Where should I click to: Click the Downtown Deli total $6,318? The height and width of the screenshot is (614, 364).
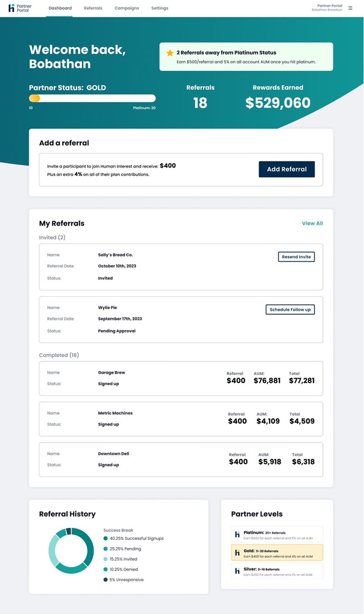(303, 462)
